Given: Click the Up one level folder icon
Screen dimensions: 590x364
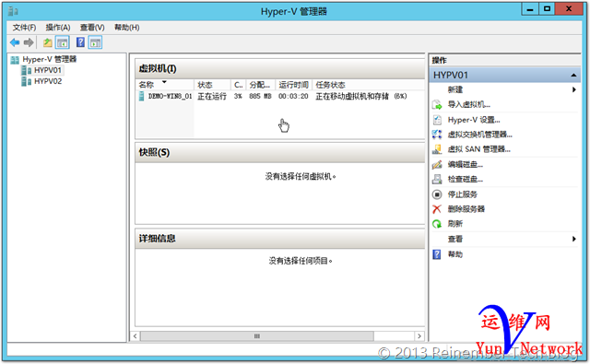Looking at the screenshot, I should click(47, 42).
